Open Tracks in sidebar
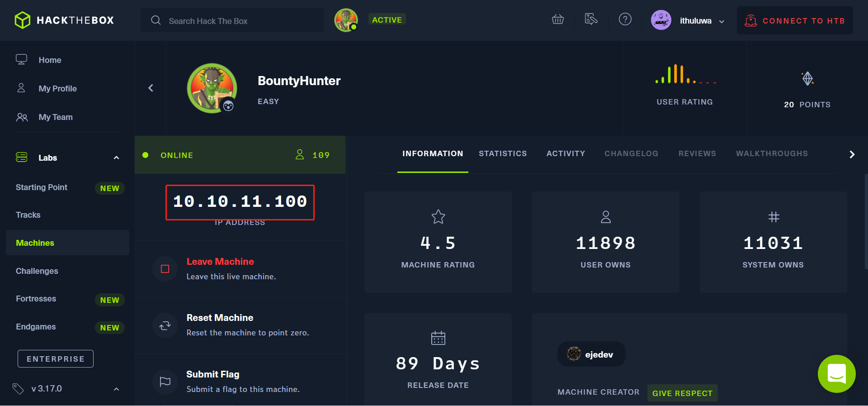Image resolution: width=868 pixels, height=406 pixels. click(28, 215)
